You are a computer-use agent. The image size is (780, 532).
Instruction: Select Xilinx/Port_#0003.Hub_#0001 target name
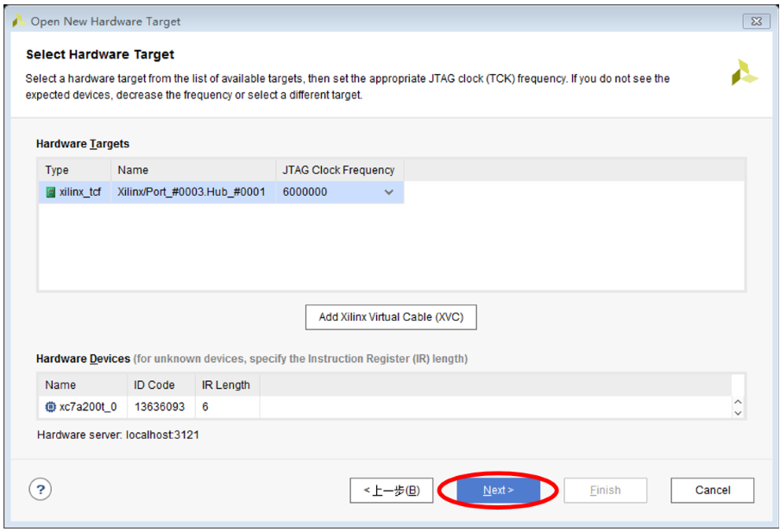(192, 192)
